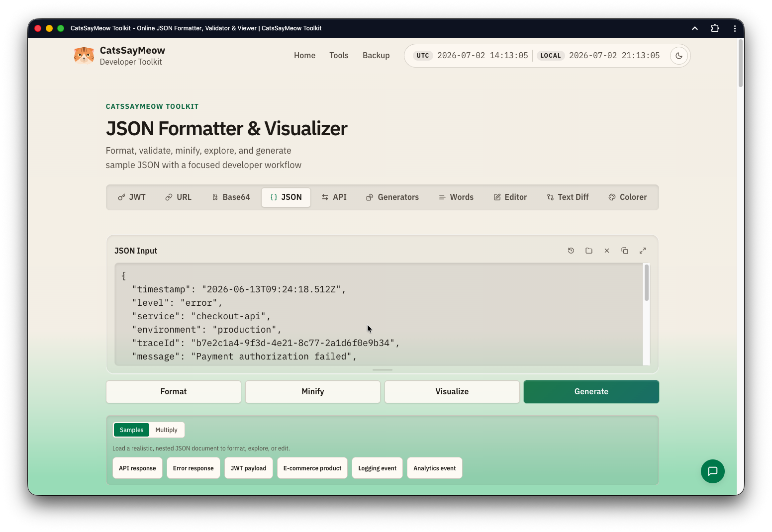Image resolution: width=772 pixels, height=532 pixels.
Task: Click the green Generate button
Action: click(x=591, y=392)
